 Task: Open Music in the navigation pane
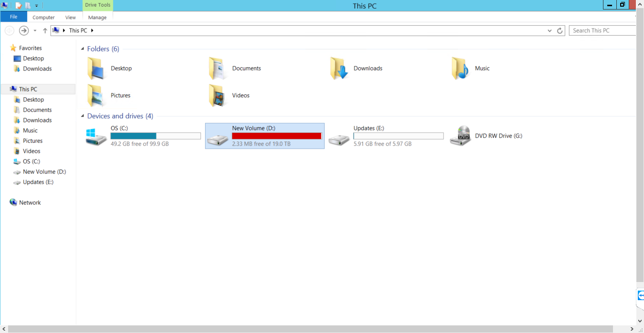[x=30, y=131]
